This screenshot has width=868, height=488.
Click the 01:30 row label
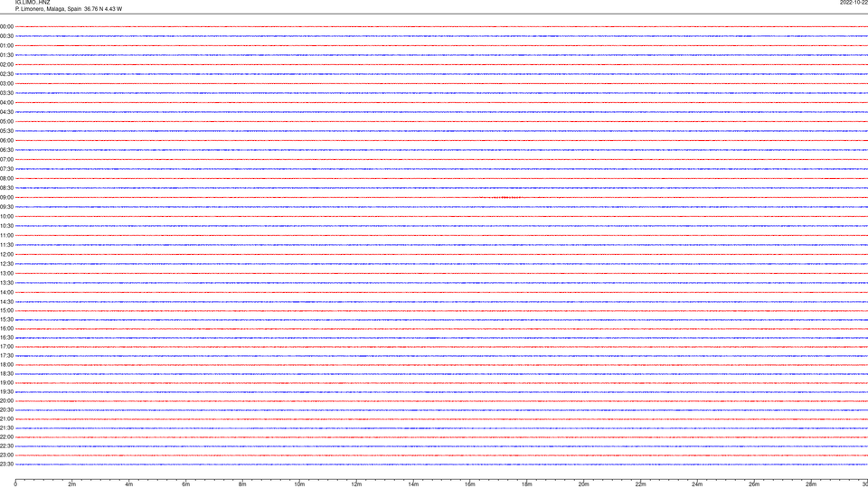(6, 55)
